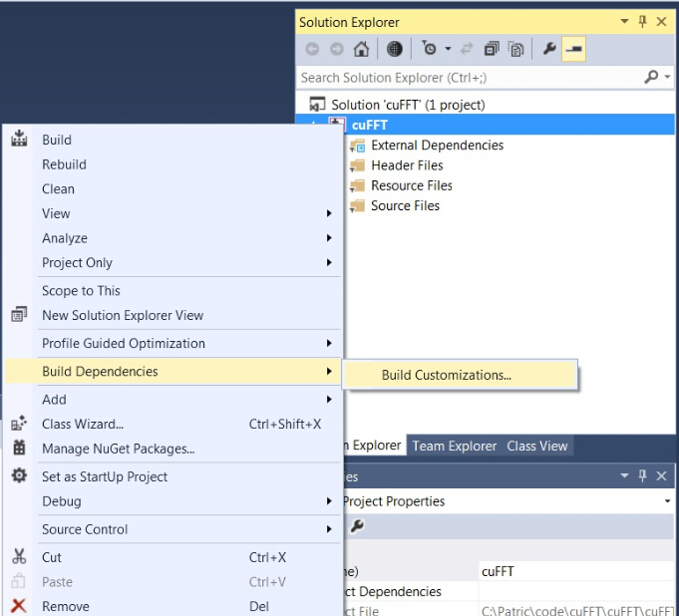The image size is (679, 616).
Task: Open Properties panel window position dropdown
Action: (x=624, y=475)
